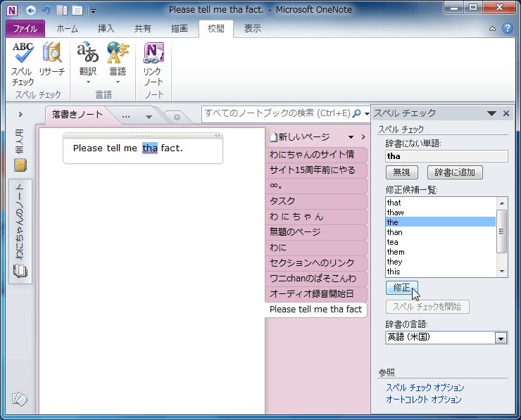Screen dimensions: 521x420
Task: Open Customize Quick Access Toolbar dropdown
Action: [x=94, y=11]
